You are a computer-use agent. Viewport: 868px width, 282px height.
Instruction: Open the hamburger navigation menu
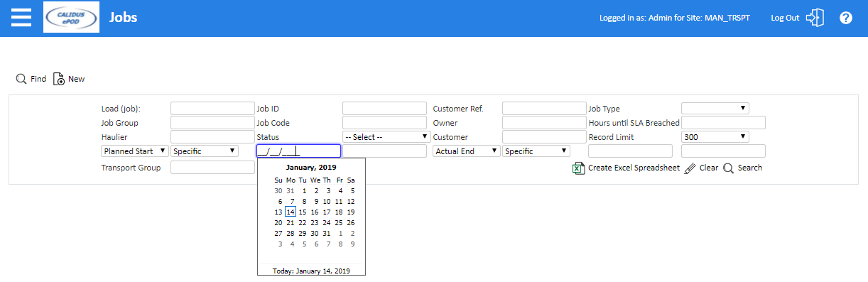21,18
